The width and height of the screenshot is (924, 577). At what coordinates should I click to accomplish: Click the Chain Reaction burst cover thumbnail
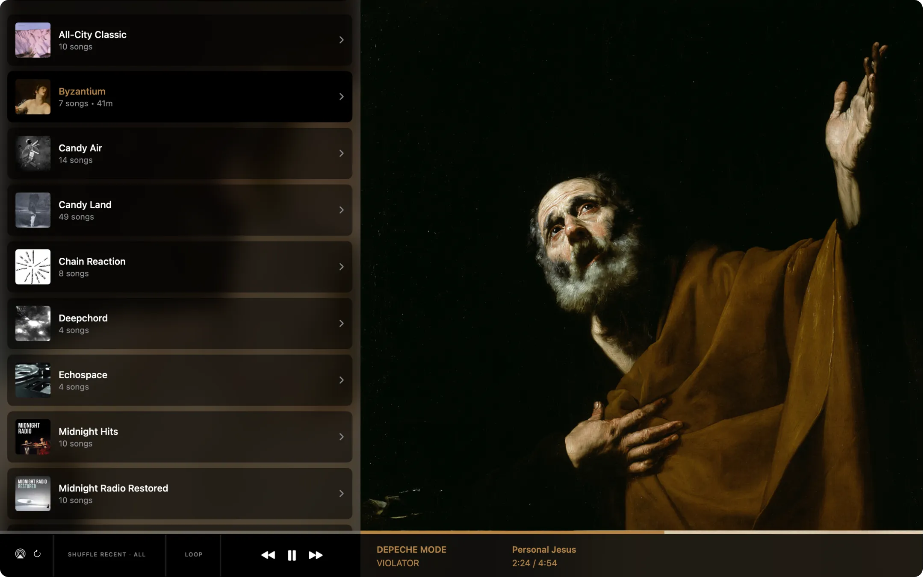(x=33, y=267)
